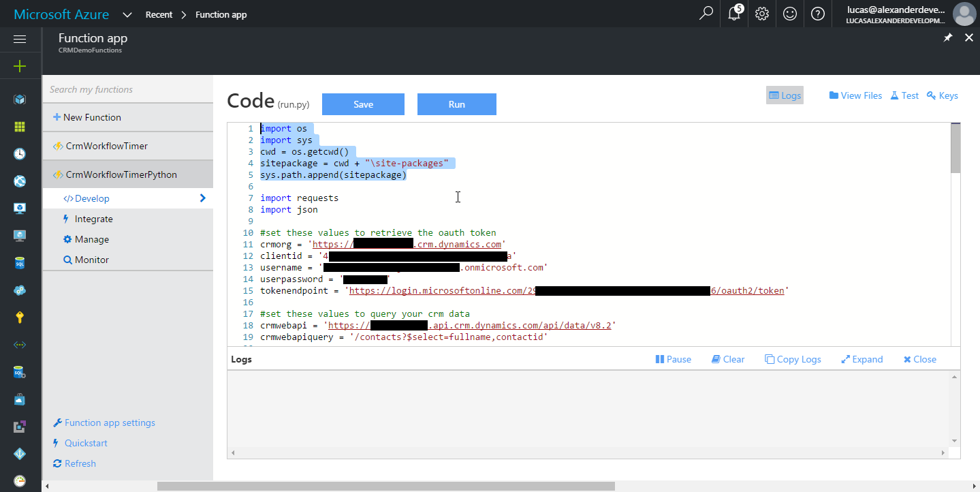Image resolution: width=980 pixels, height=492 pixels.
Task: Toggle the Logs panel button
Action: pyautogui.click(x=785, y=95)
